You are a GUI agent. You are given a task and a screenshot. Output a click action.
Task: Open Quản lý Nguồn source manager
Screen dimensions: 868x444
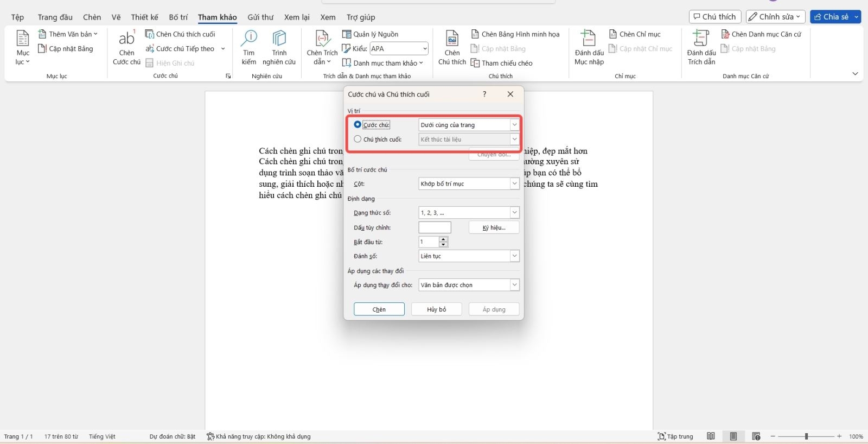coord(371,34)
